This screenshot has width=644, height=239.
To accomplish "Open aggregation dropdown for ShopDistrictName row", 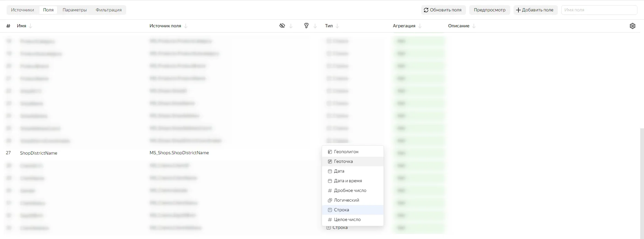I will (418, 153).
